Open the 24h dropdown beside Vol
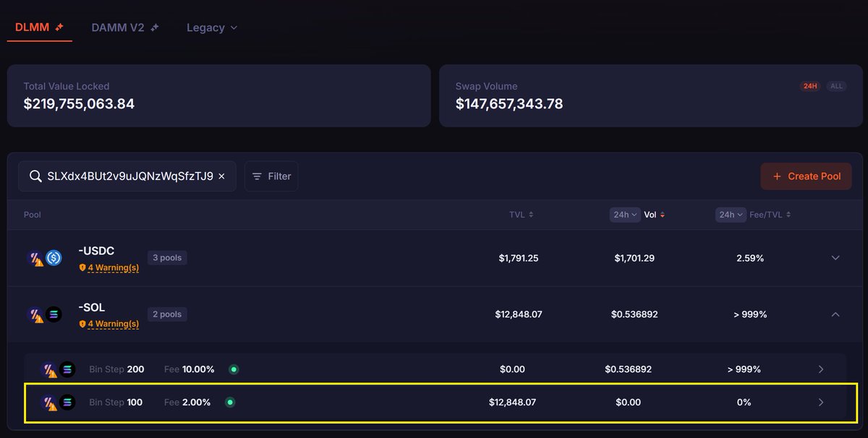The height and width of the screenshot is (438, 868). point(625,215)
